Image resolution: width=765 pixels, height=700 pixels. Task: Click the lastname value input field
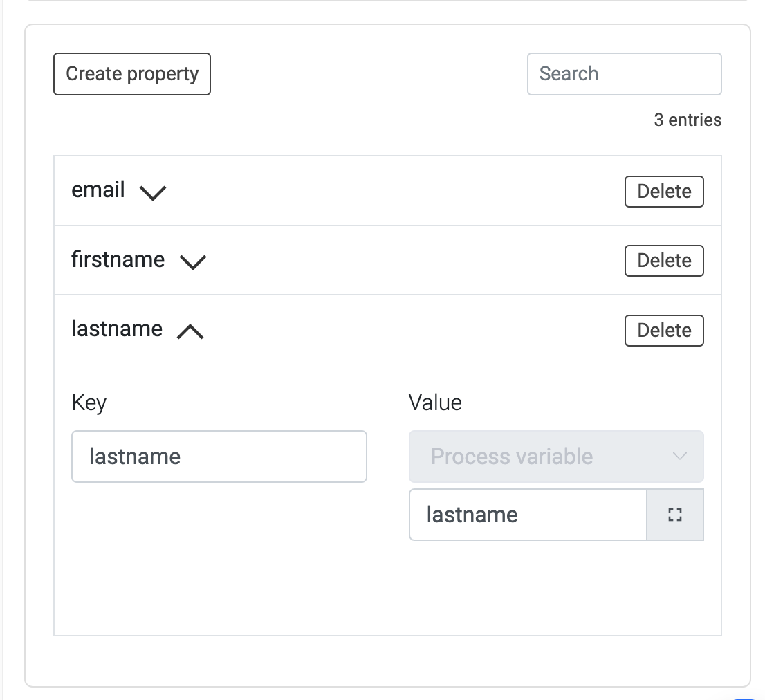coord(528,515)
